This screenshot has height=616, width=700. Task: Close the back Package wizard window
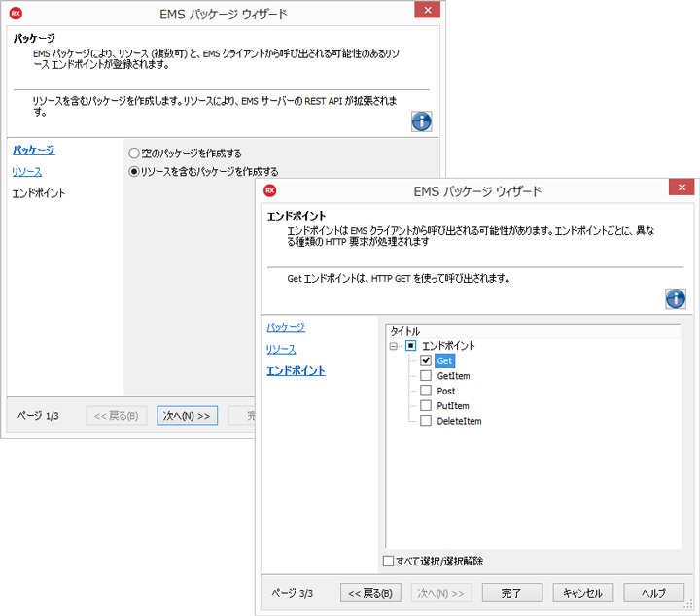427,10
